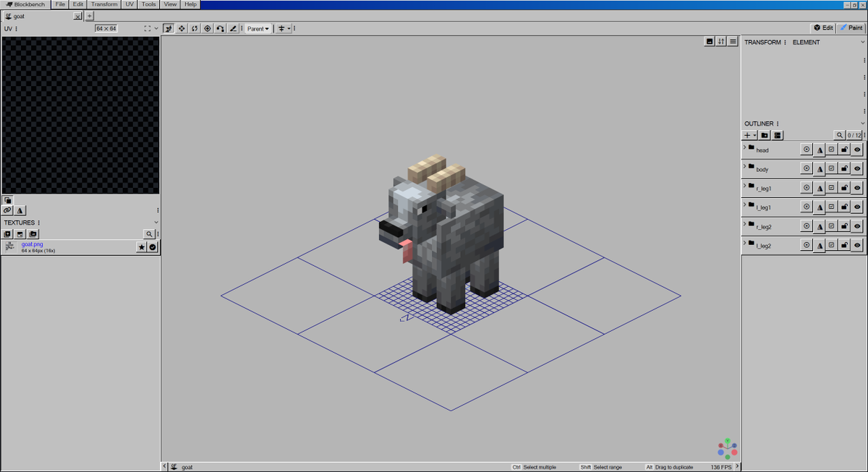
Task: Change textures folder icon in Textures panel
Action: pos(33,234)
